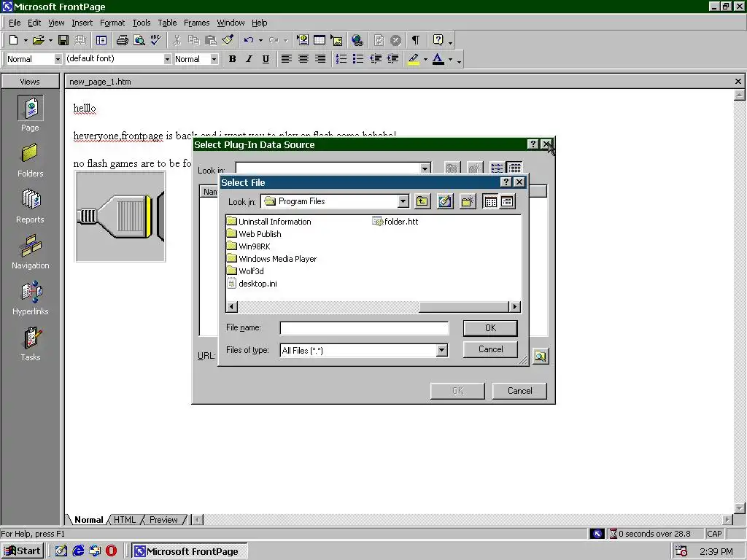Open Tasks view in Views bar
Viewport: 747px width, 560px height.
[x=30, y=344]
